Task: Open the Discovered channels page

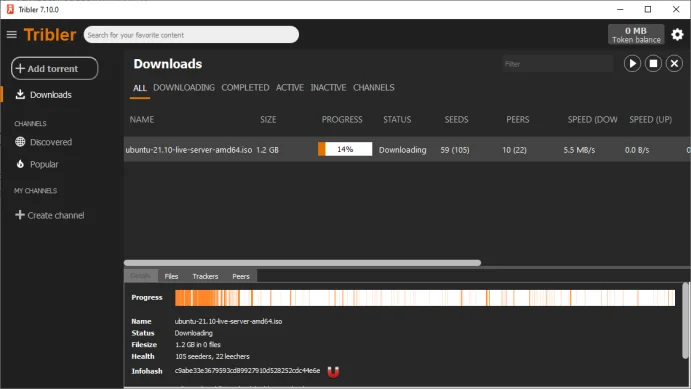Action: pyautogui.click(x=51, y=142)
